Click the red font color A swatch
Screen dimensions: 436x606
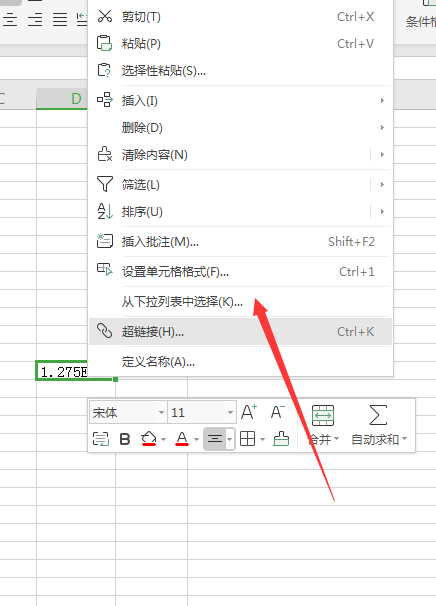point(182,439)
